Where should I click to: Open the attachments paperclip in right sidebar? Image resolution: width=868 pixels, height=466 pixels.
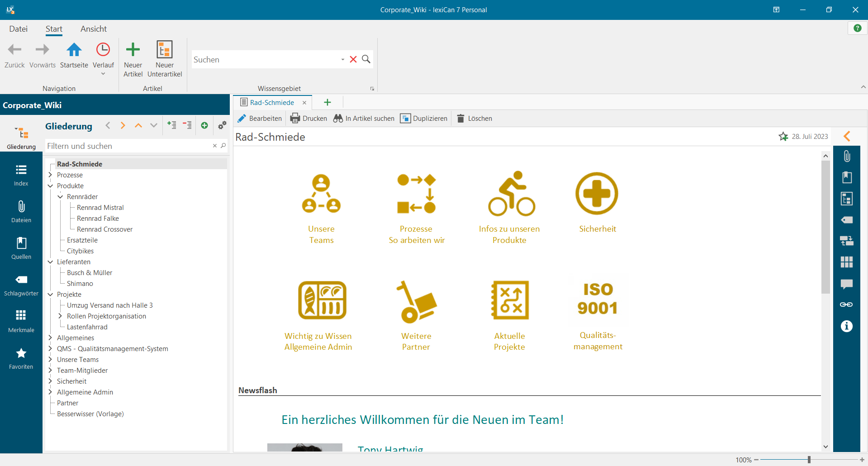point(847,157)
